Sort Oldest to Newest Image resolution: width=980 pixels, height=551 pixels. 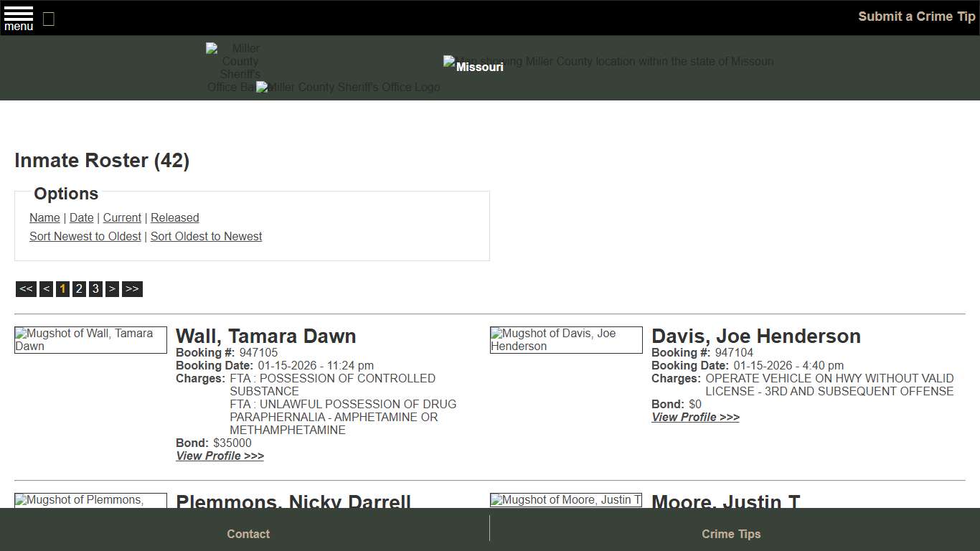tap(206, 236)
